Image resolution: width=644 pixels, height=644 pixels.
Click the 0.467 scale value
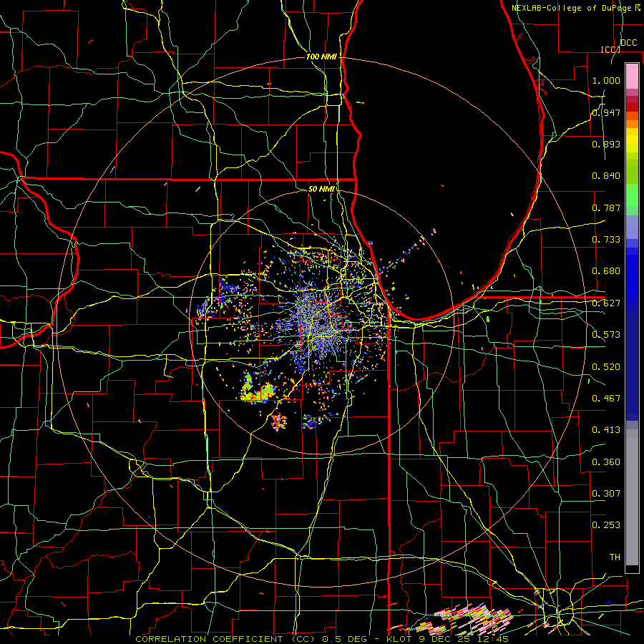click(606, 398)
